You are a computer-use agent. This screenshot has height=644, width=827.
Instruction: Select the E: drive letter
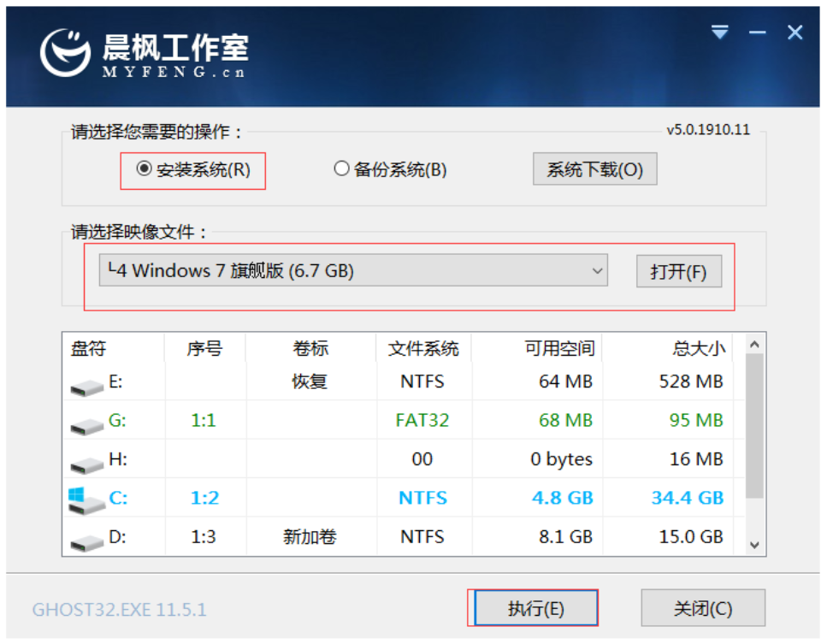click(115, 381)
